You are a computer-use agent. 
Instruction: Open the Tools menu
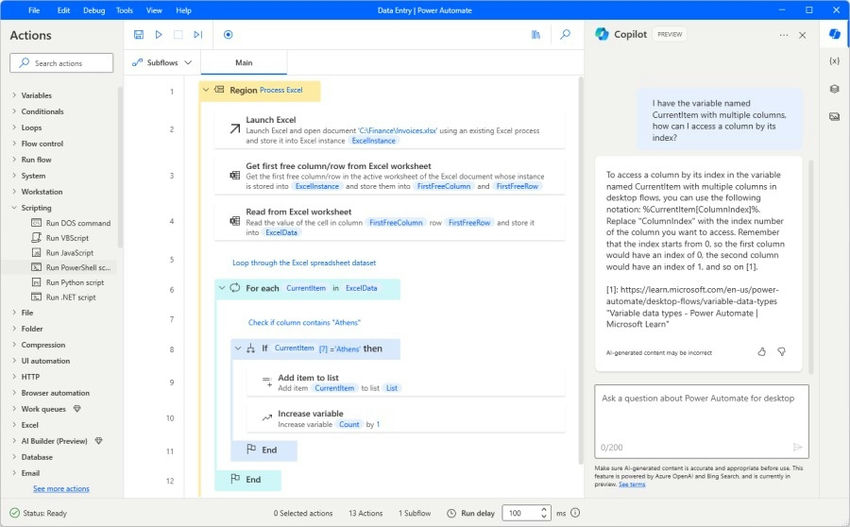124,10
